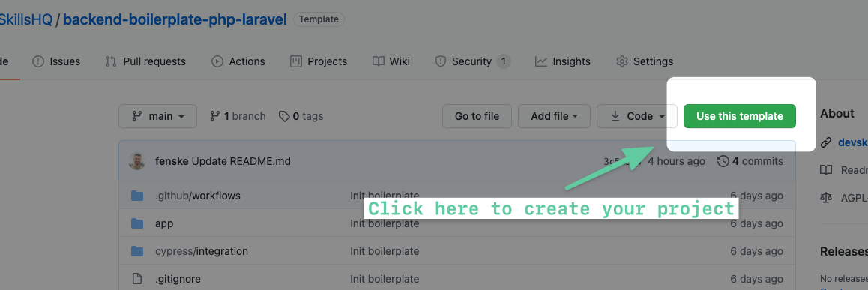Viewport: 868px width, 290px height.
Task: Click the link icon in About sidebar
Action: point(826,142)
